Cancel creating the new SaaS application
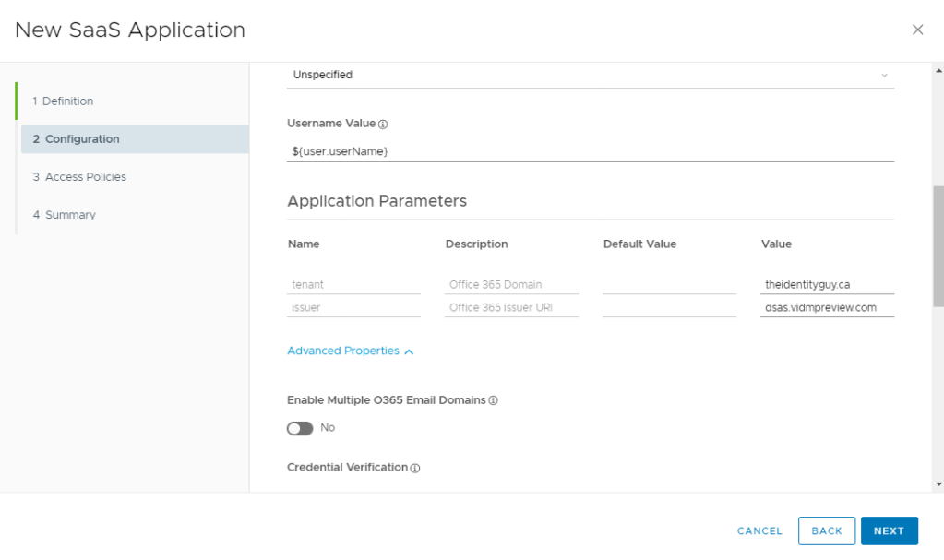 click(759, 530)
